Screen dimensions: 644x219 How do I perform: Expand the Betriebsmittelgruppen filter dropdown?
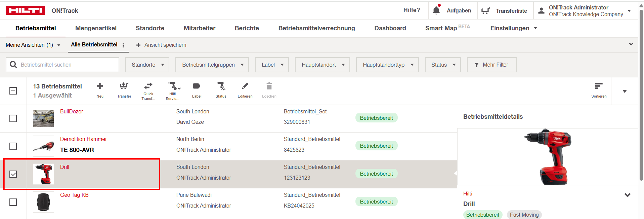click(x=212, y=65)
